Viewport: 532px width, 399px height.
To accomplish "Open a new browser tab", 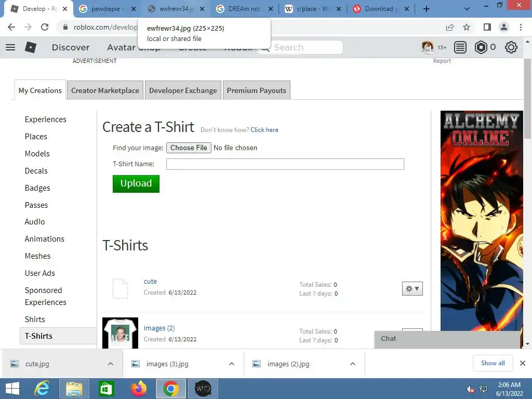I will click(427, 9).
